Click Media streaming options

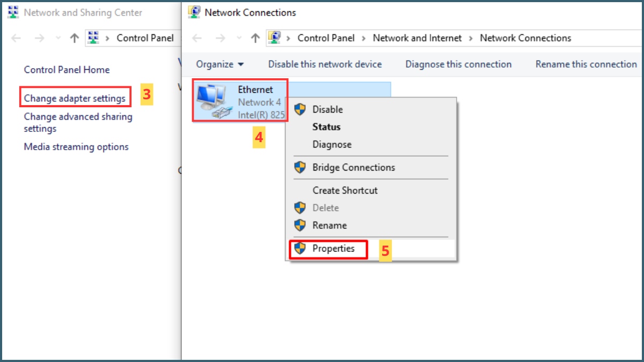76,146
